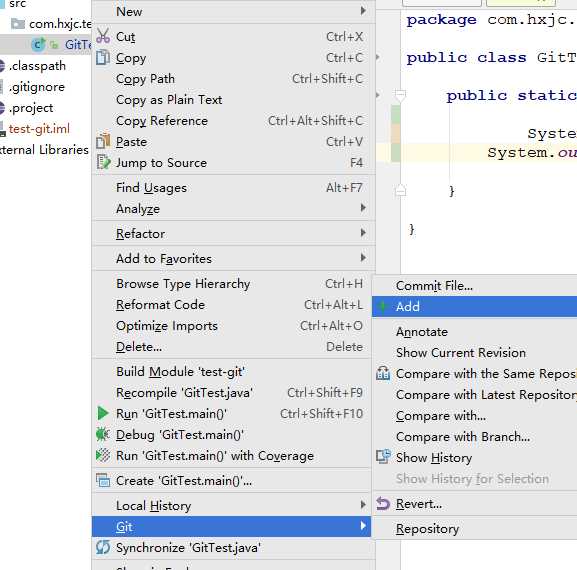
Task: Collapse the main method fold marker in gutter
Action: point(400,95)
